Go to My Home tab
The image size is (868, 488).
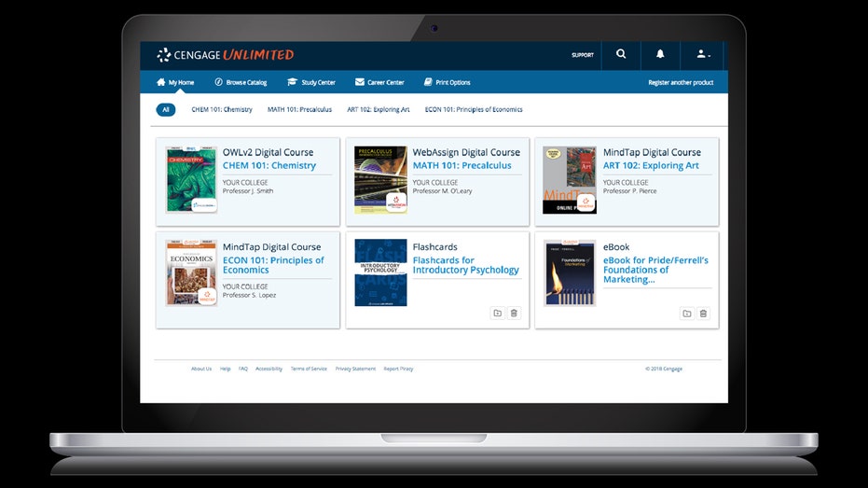point(175,82)
